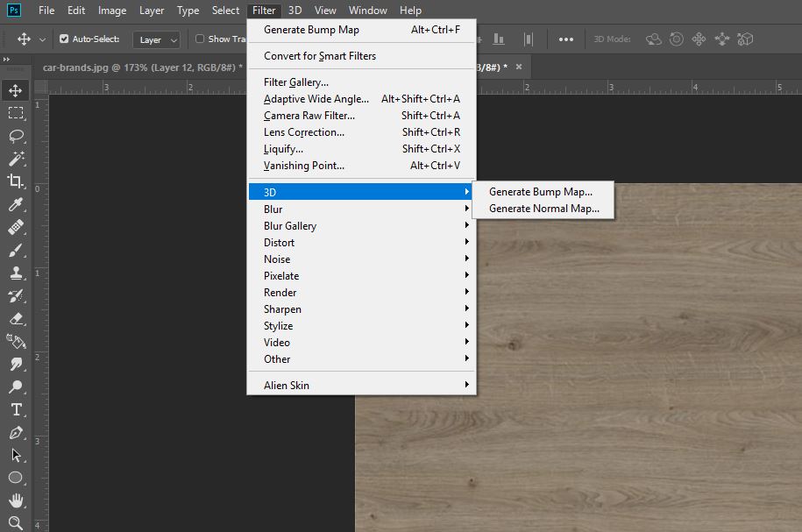The width and height of the screenshot is (802, 532).
Task: Select the Hand tool
Action: click(16, 500)
